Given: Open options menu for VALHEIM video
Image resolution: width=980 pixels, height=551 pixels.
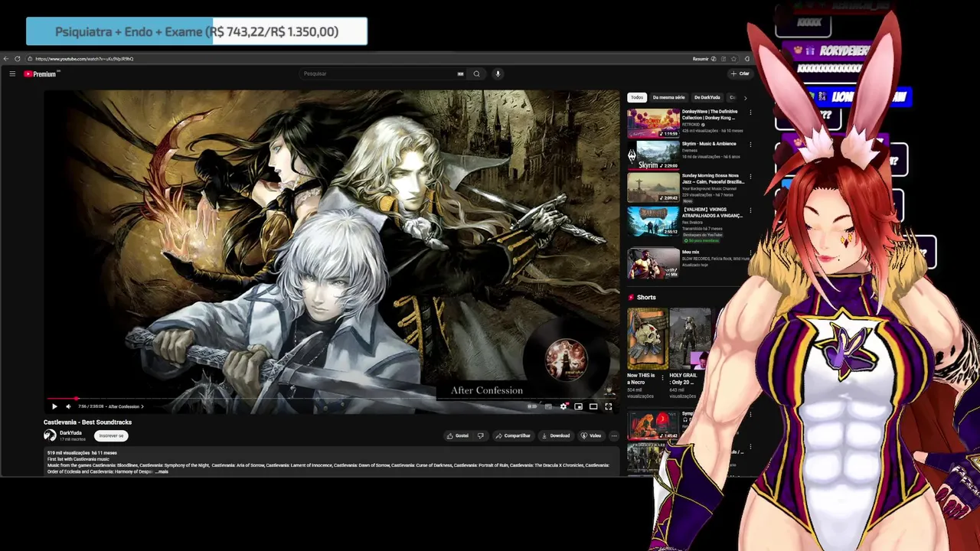Looking at the screenshot, I should tap(750, 210).
